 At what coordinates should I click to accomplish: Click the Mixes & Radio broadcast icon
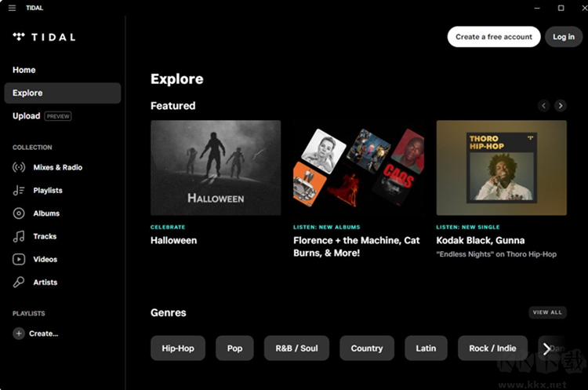point(19,167)
